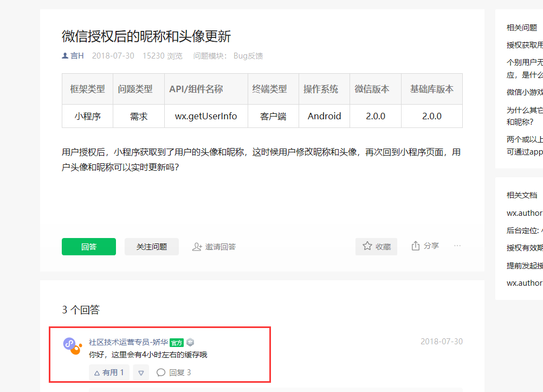This screenshot has height=392, width=543.
Task: Click the wx.getUserInfo table cell
Action: (206, 116)
